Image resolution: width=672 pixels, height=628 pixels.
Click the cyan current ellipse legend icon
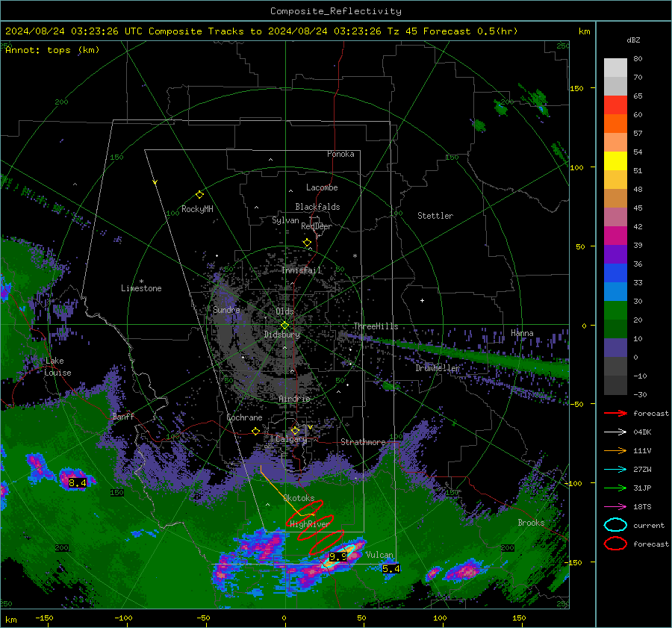coord(615,525)
